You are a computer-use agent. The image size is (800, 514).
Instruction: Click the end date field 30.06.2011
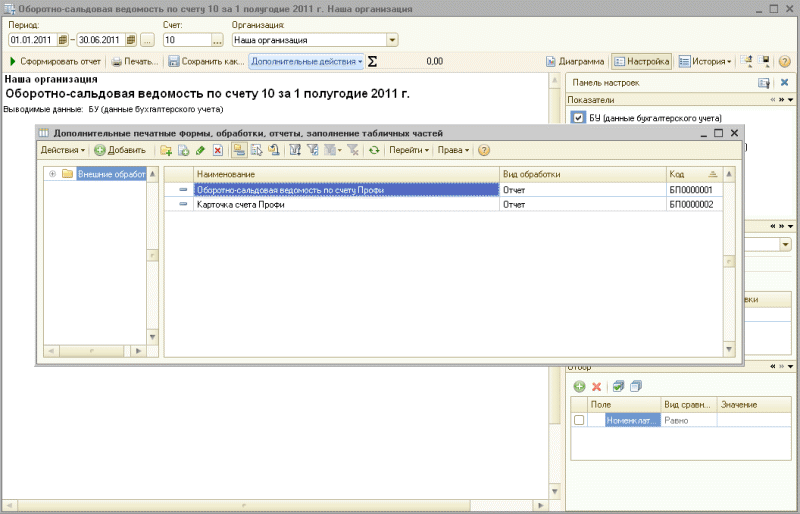(x=101, y=40)
